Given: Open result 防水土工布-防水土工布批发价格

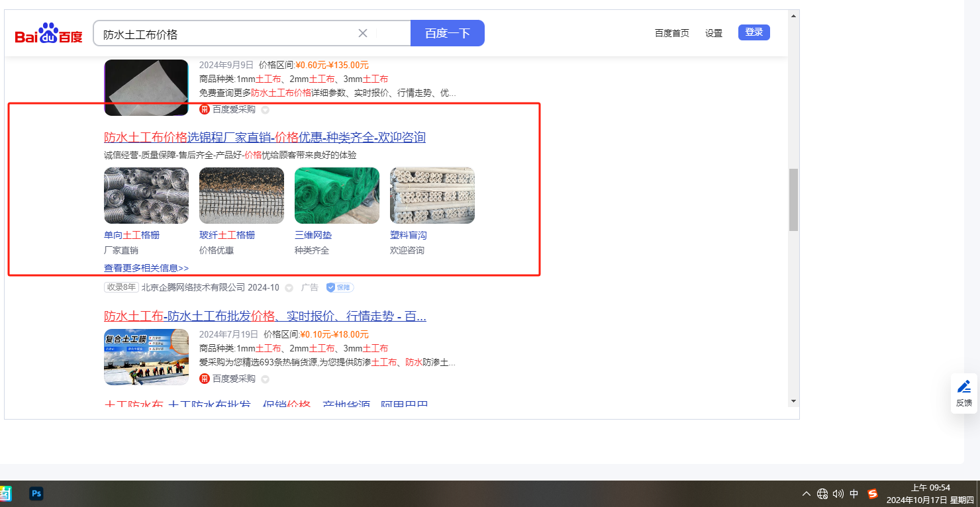Looking at the screenshot, I should click(x=265, y=316).
